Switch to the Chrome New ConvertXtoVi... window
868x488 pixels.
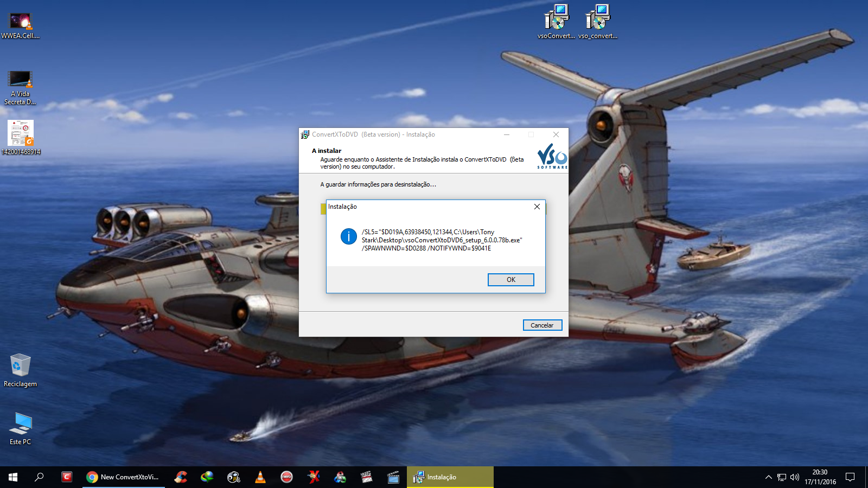pos(124,477)
